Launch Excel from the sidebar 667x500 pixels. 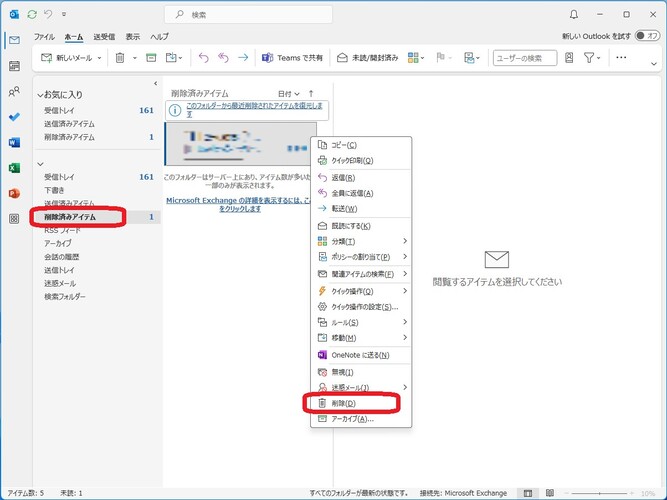(14, 168)
